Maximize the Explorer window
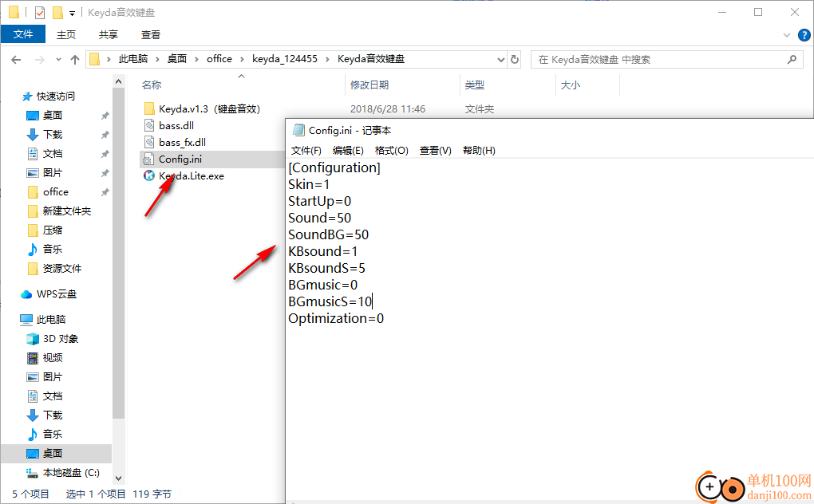This screenshot has height=504, width=814. point(758,13)
